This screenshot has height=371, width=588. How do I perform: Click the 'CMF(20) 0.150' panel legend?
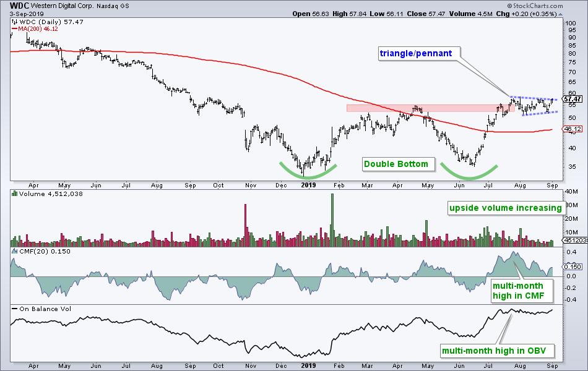41,252
